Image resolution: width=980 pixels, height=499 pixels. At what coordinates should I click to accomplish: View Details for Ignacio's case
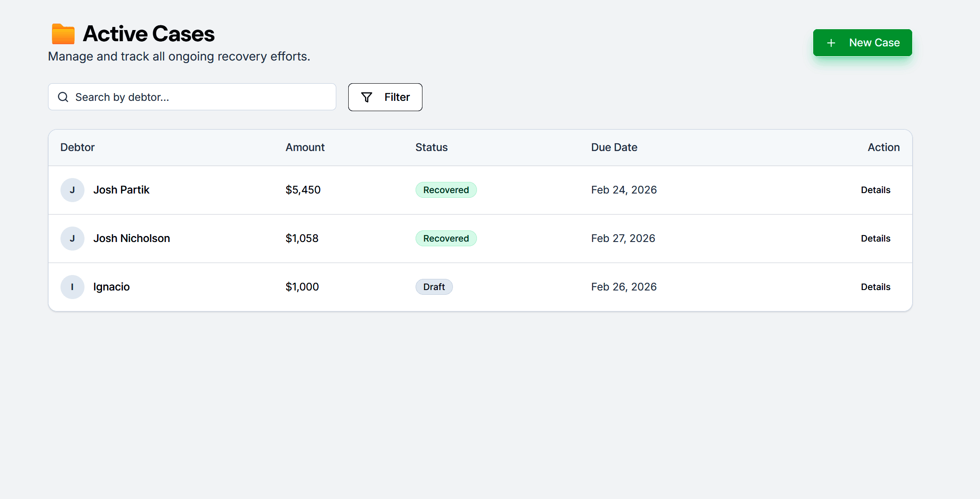875,287
